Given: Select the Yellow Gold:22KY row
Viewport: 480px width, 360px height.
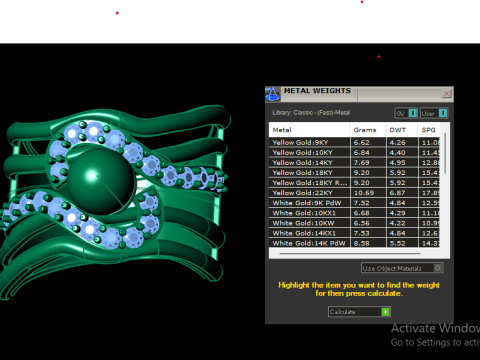Looking at the screenshot, I should (x=354, y=193).
